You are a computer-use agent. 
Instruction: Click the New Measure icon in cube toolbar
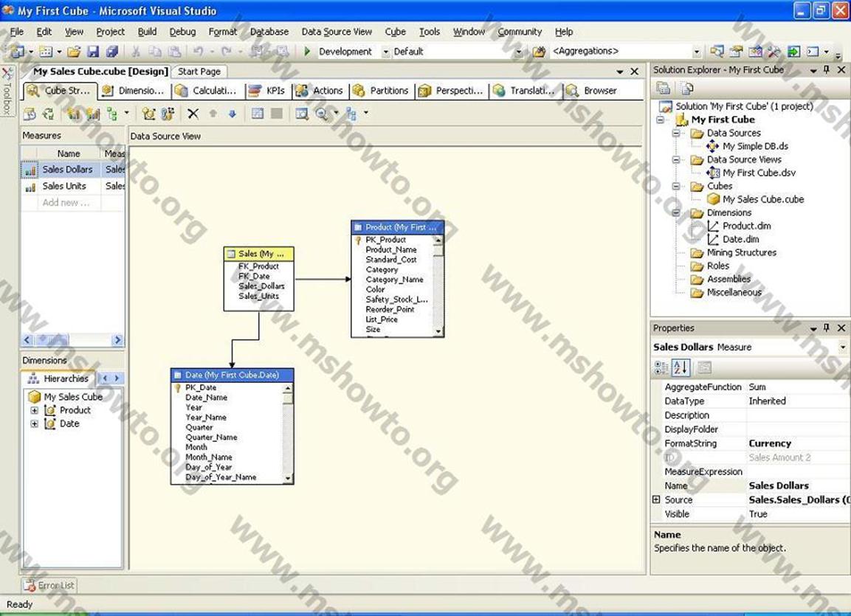tap(73, 114)
